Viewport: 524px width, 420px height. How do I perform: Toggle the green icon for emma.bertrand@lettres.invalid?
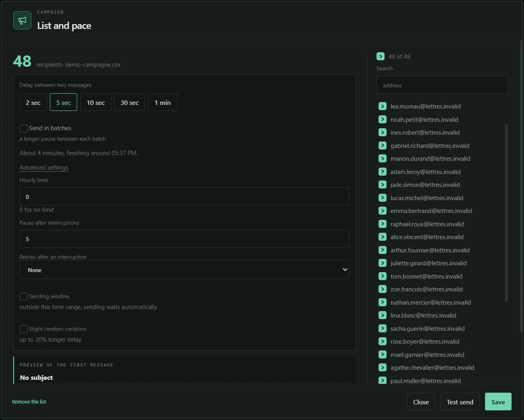[383, 211]
